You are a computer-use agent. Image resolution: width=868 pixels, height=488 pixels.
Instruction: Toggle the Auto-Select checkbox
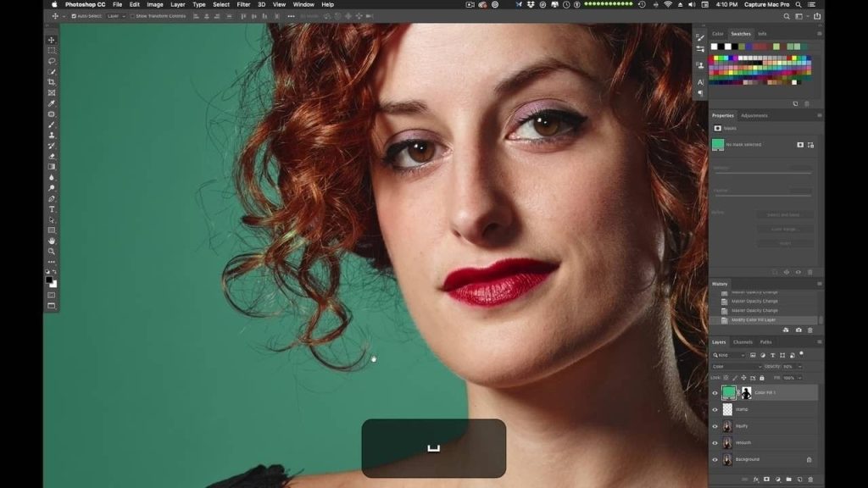pos(74,17)
